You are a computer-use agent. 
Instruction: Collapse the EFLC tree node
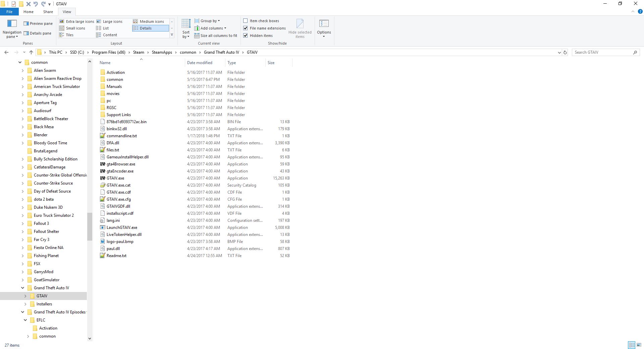click(25, 320)
